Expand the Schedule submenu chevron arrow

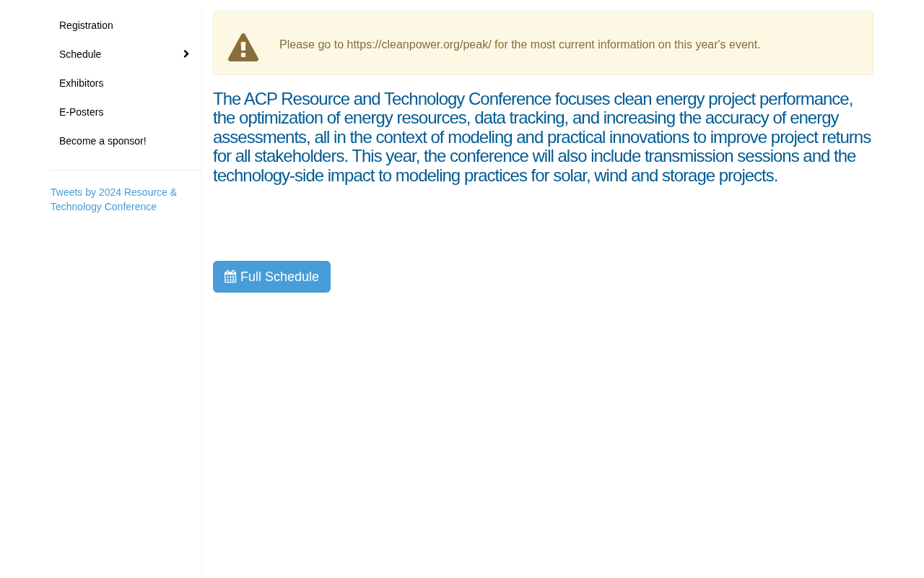(186, 54)
